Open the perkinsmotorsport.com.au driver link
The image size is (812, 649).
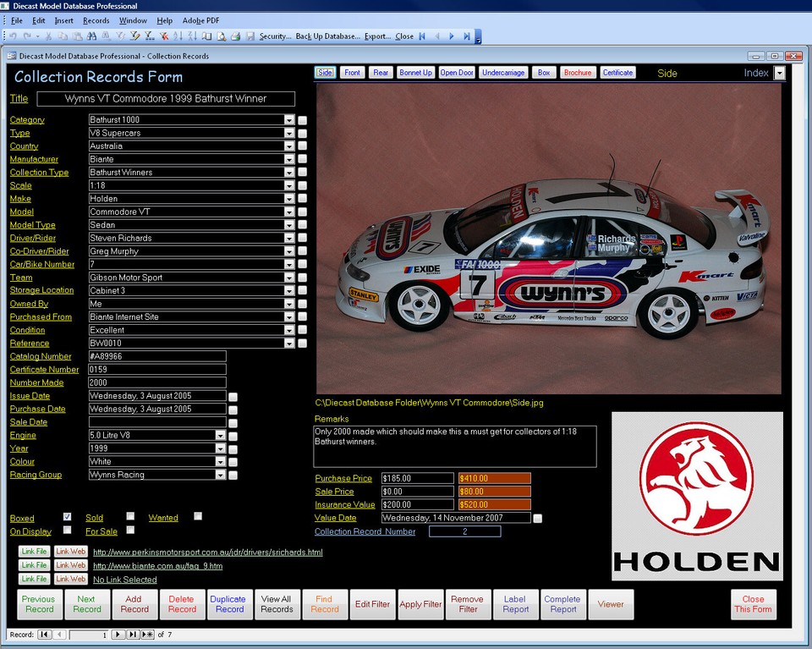[x=208, y=553]
